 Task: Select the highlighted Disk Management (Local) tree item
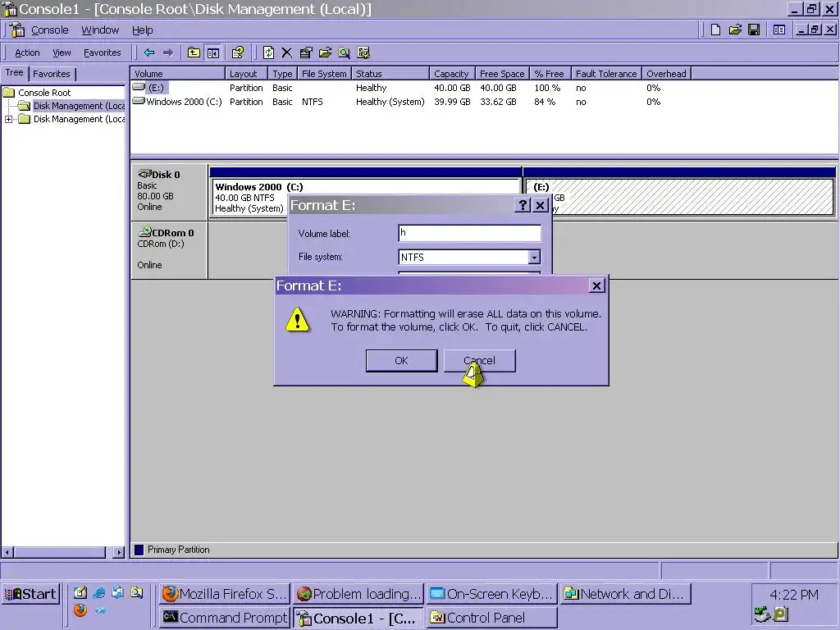point(79,106)
